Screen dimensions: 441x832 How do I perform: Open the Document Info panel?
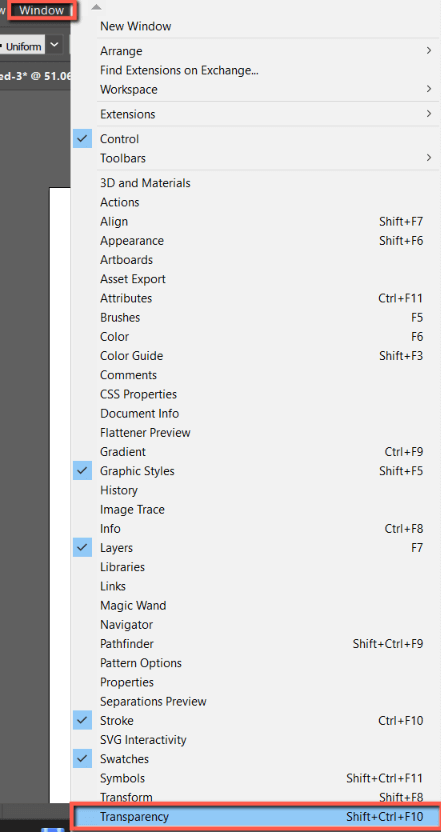(x=256, y=413)
